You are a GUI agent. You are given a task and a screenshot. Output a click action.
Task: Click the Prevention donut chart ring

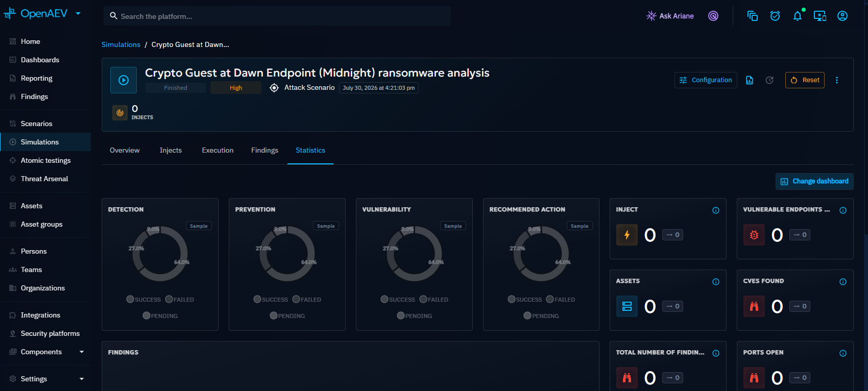tap(287, 279)
